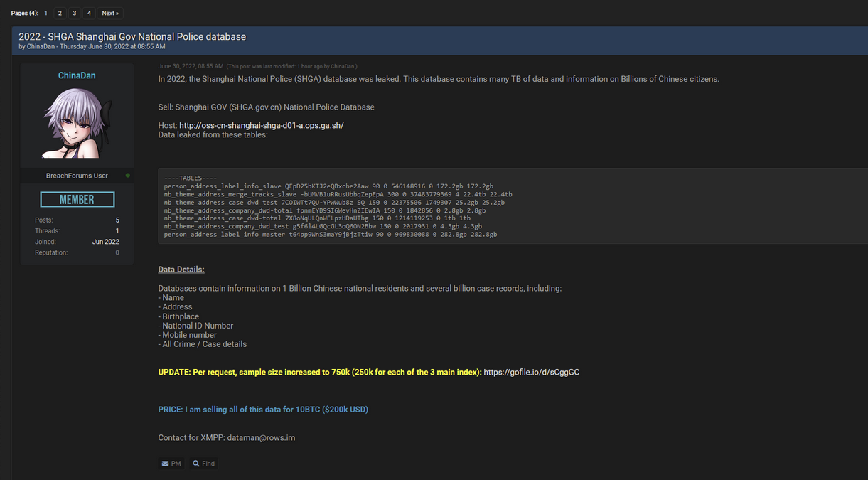
Task: Click the gofile.io link in the UPDATE line
Action: point(532,372)
